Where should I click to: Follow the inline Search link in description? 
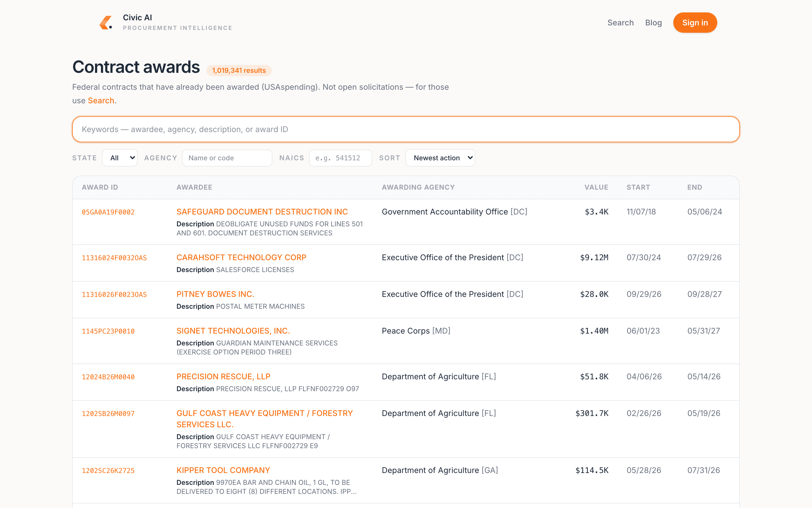101,100
